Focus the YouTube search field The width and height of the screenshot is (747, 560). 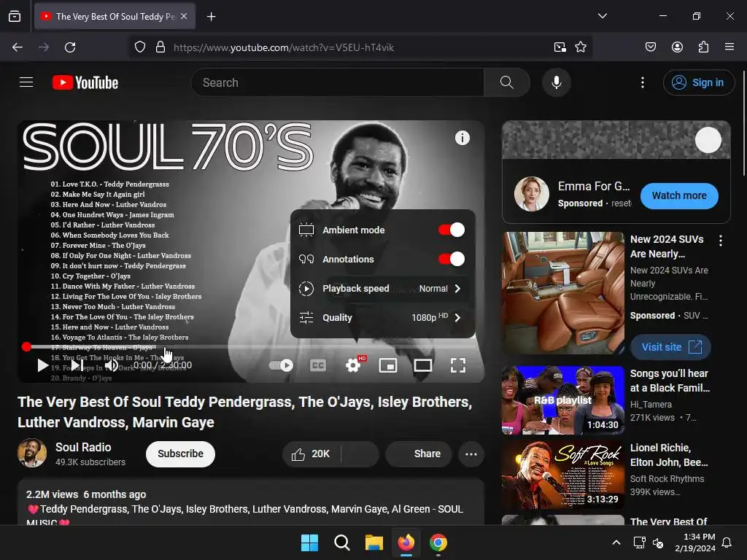337,82
